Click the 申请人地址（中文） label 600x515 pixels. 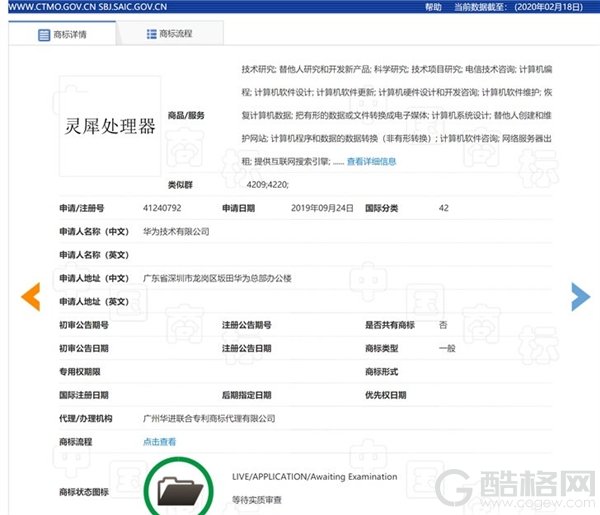point(94,278)
